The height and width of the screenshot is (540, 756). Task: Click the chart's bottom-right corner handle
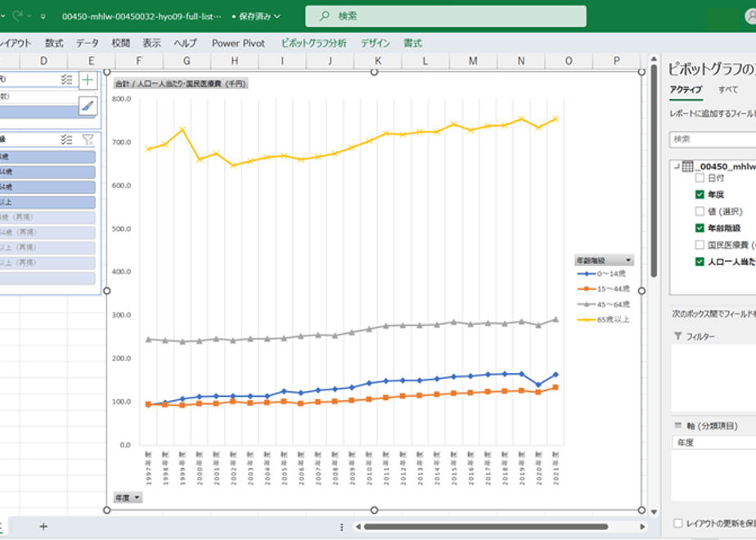point(641,510)
